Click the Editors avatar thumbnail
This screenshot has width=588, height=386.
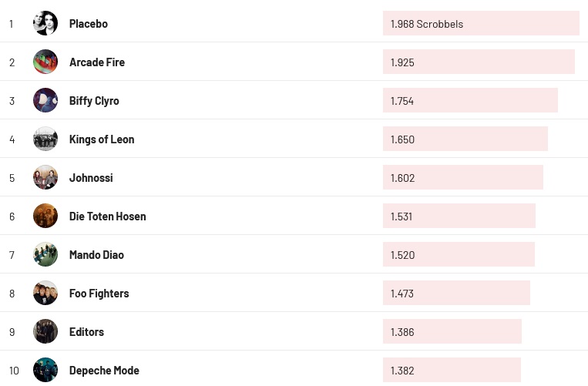45,331
